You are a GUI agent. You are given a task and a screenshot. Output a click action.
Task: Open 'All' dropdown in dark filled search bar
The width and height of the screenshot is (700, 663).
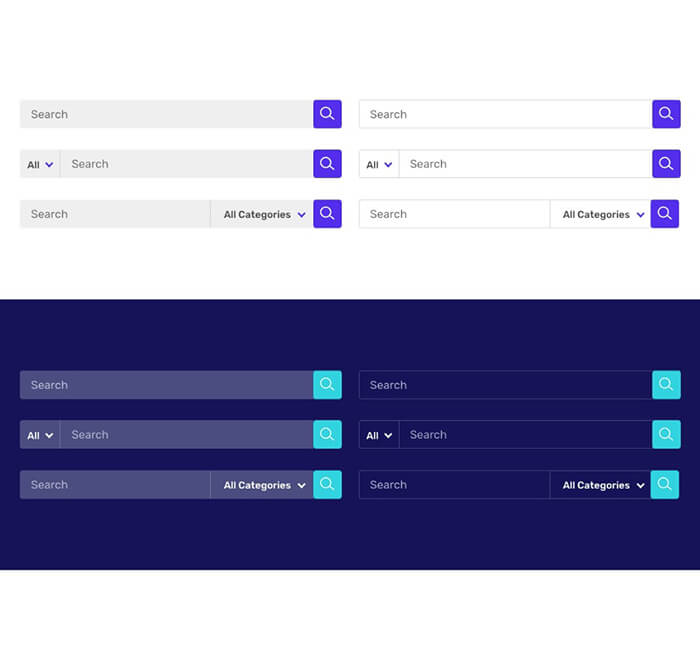[40, 436]
